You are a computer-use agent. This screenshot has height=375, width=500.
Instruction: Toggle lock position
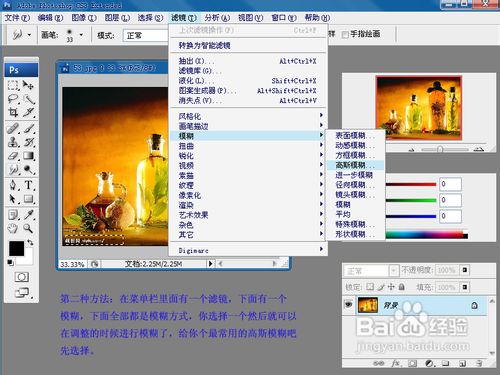[x=391, y=287]
